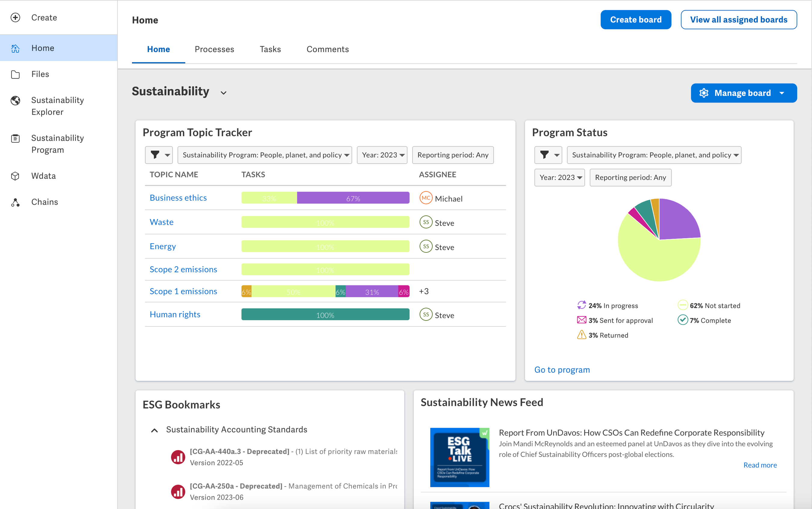
Task: Click the Sustainability Explorer globe icon
Action: 15,100
